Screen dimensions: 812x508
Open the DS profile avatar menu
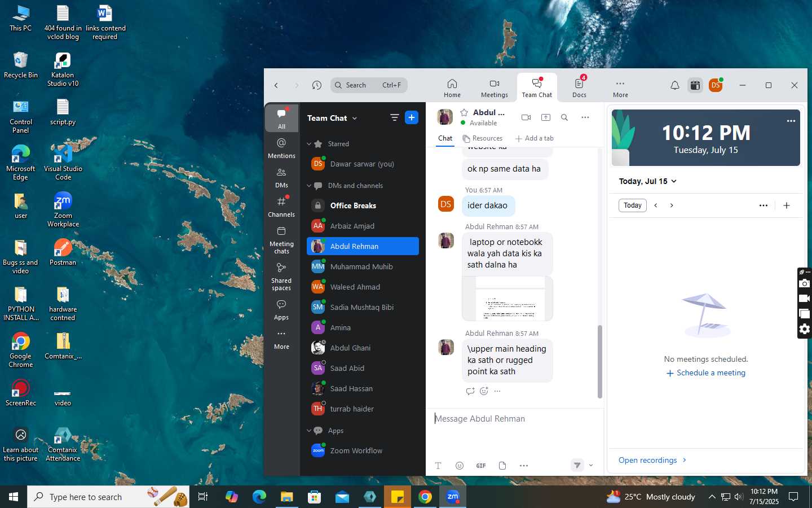click(716, 85)
